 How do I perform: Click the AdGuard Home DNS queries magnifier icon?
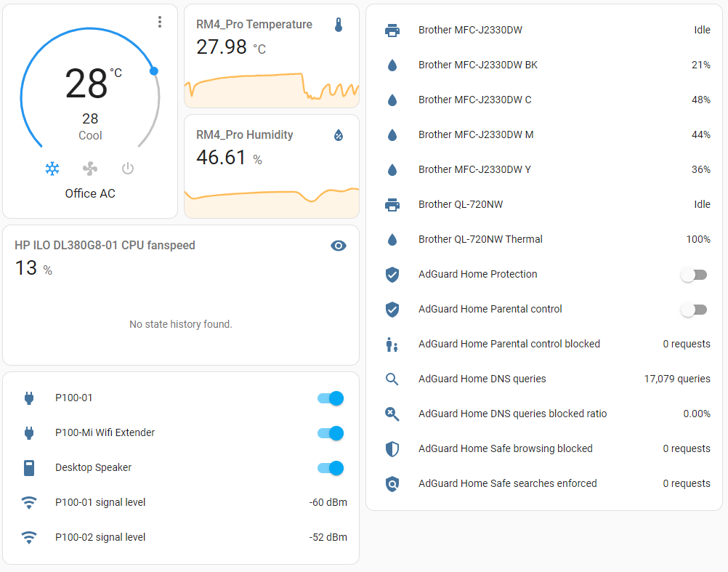click(392, 379)
